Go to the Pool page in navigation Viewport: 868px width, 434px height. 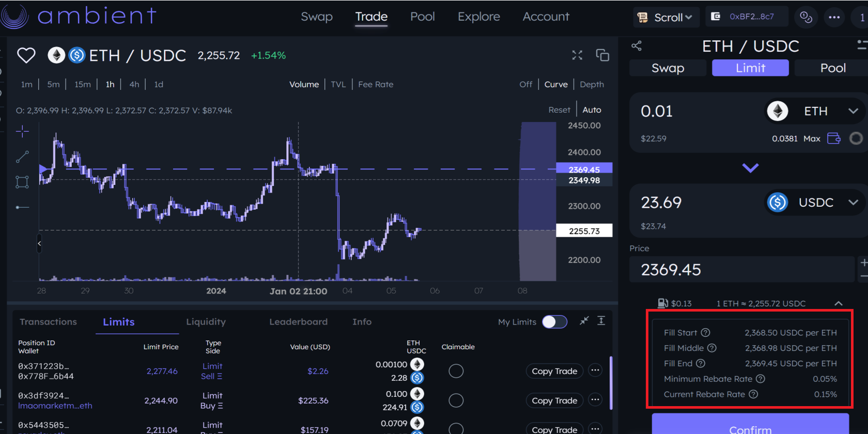pyautogui.click(x=423, y=17)
